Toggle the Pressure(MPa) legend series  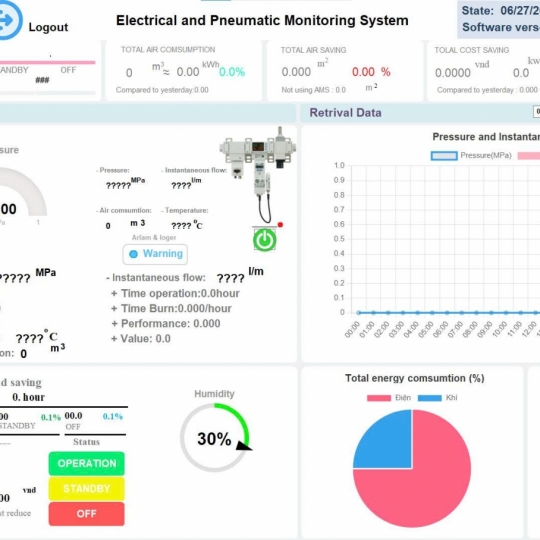(x=444, y=156)
